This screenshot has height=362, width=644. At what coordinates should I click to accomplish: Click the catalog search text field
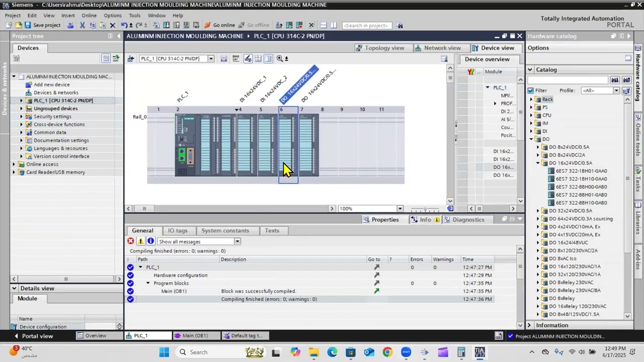tap(568, 80)
